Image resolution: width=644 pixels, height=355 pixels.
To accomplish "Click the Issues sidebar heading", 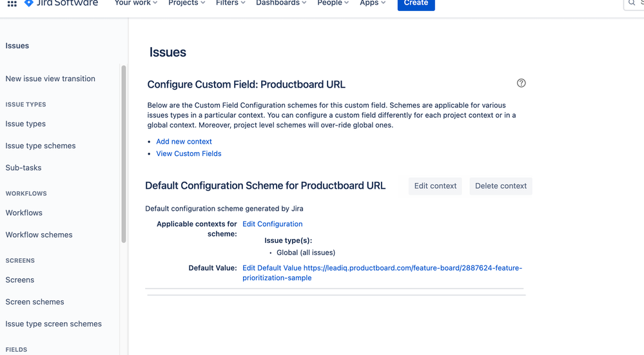I will (17, 46).
